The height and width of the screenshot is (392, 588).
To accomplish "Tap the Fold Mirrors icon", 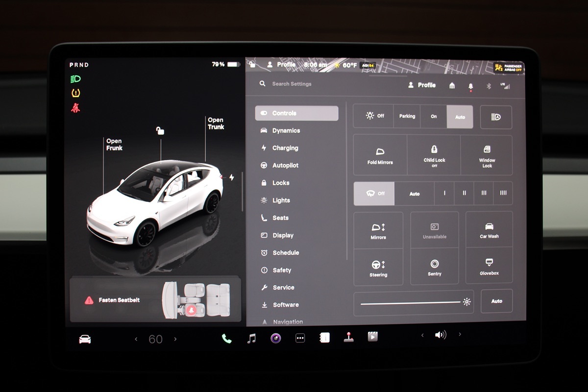I will point(380,155).
